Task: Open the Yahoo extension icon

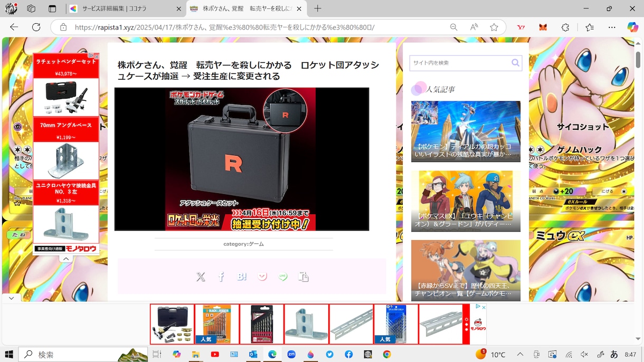Action: (521, 27)
